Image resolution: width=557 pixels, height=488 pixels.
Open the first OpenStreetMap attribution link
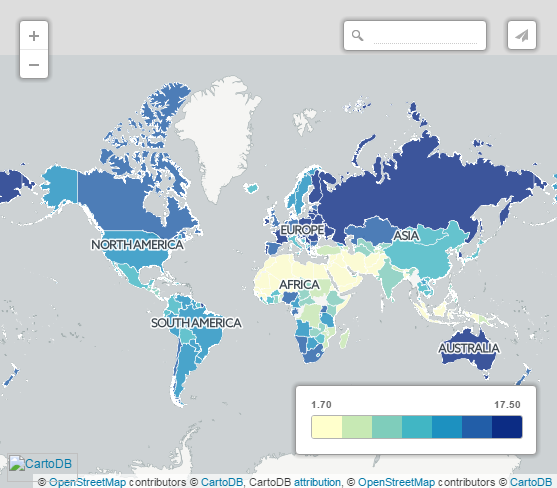87,482
